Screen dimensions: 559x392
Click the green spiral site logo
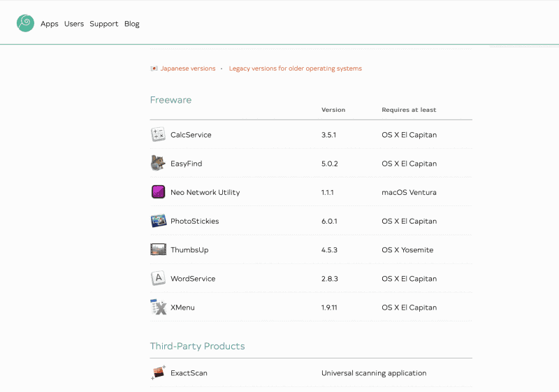25,23
